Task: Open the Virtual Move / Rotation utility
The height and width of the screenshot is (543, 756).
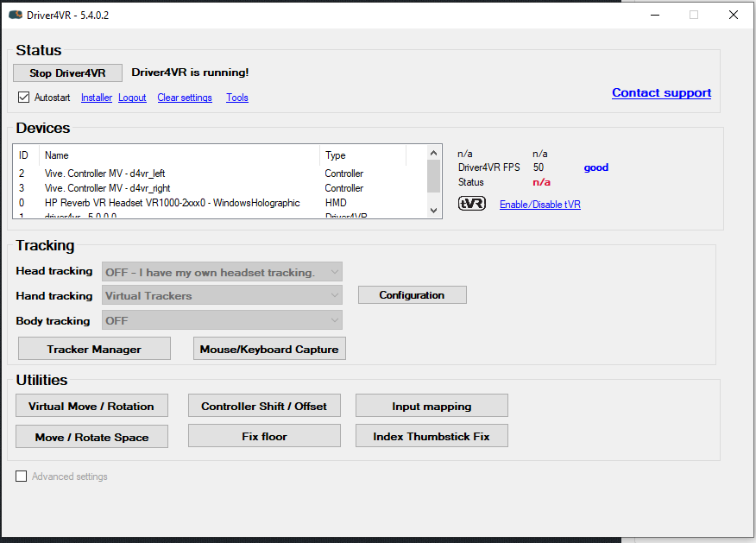Action: [91, 406]
